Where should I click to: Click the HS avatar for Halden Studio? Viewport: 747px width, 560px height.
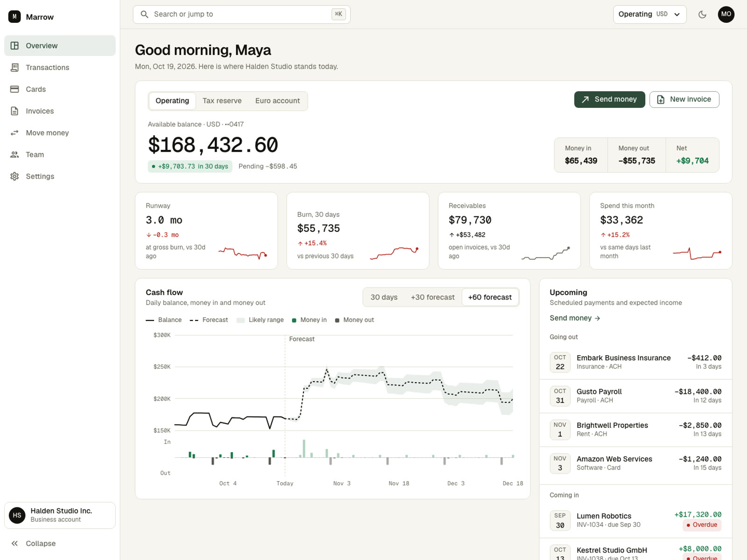[17, 515]
